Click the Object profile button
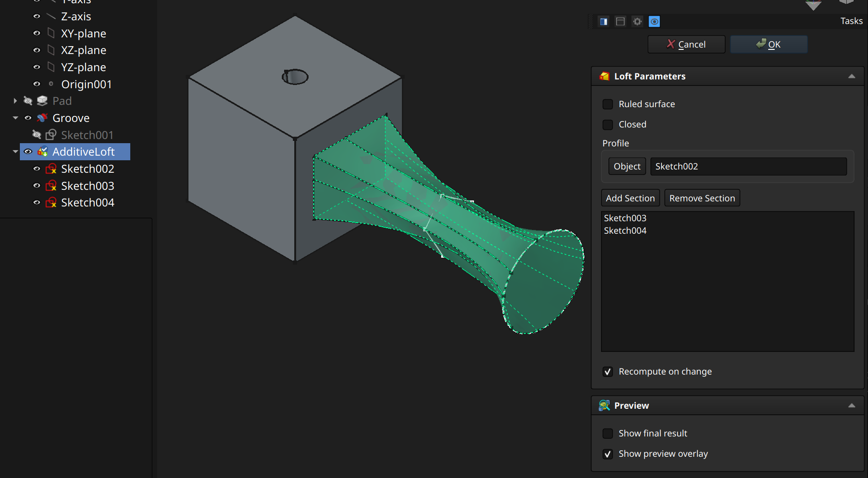868x478 pixels. coord(627,166)
